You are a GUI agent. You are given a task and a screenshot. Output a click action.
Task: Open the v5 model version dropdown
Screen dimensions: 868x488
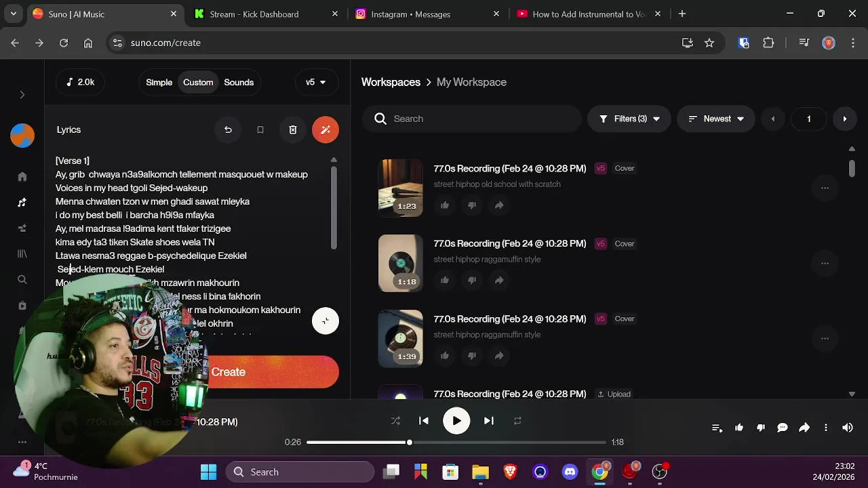[316, 82]
